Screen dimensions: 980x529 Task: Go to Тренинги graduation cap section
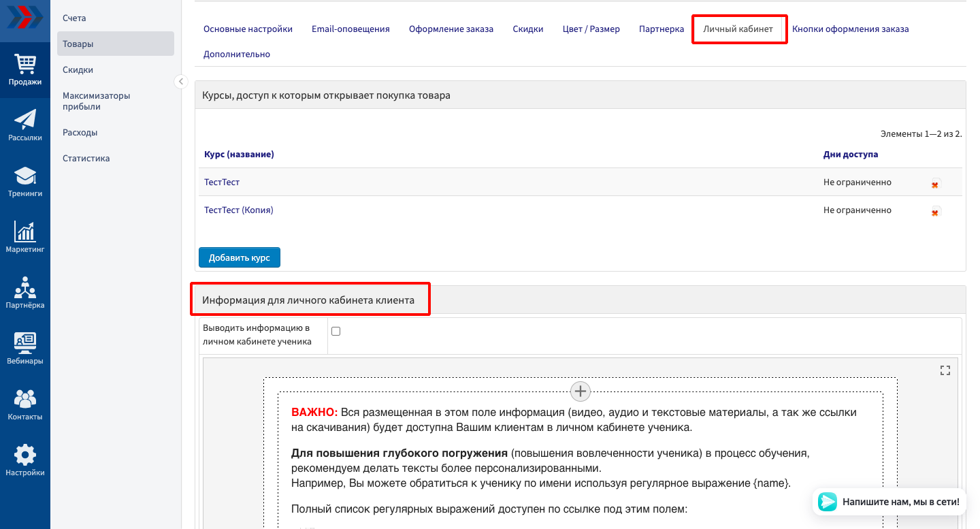pyautogui.click(x=25, y=182)
